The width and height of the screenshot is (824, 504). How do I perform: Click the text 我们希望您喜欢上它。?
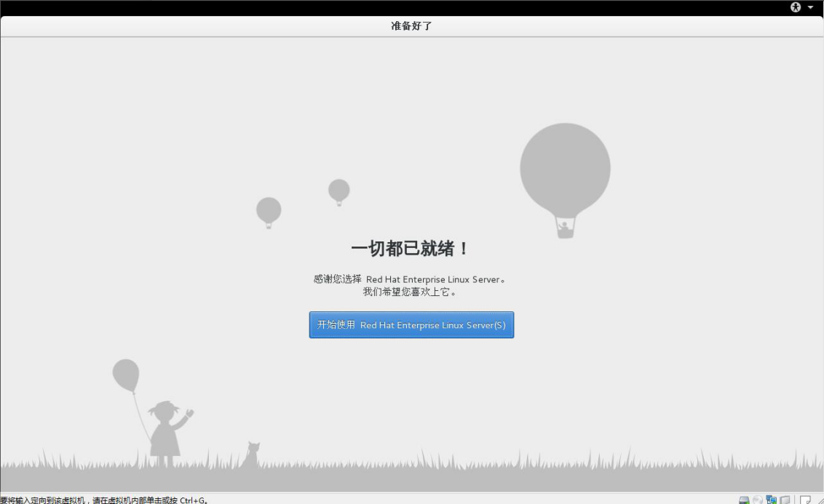point(410,292)
